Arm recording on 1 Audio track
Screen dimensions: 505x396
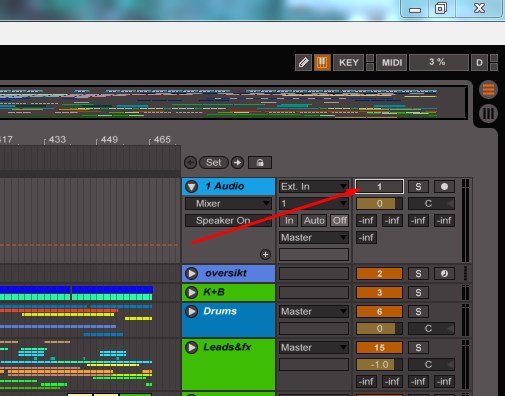pyautogui.click(x=444, y=186)
